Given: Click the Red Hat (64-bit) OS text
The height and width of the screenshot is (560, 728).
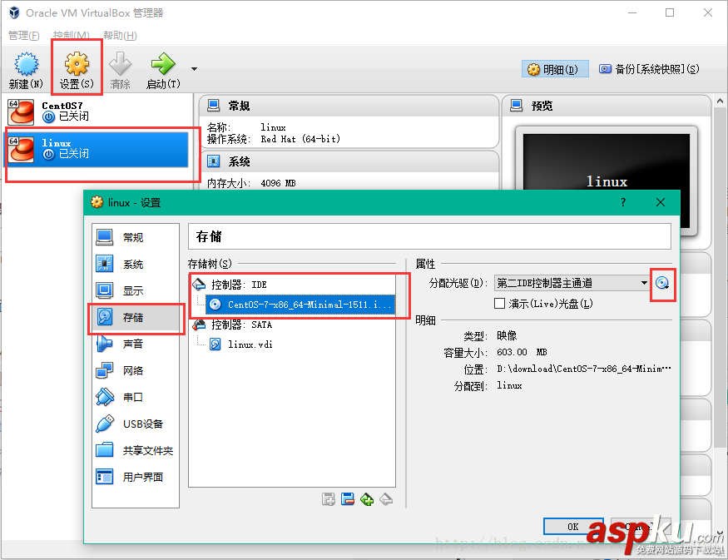Looking at the screenshot, I should point(300,139).
